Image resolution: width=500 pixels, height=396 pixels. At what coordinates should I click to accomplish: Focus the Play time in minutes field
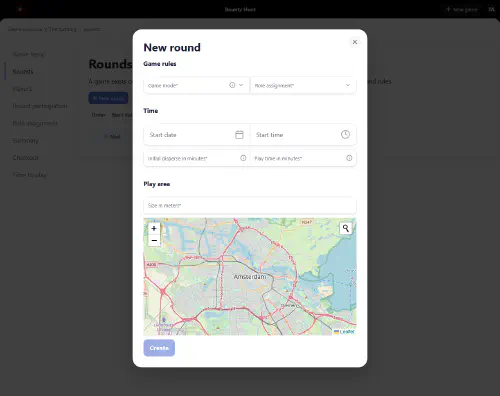[303, 158]
